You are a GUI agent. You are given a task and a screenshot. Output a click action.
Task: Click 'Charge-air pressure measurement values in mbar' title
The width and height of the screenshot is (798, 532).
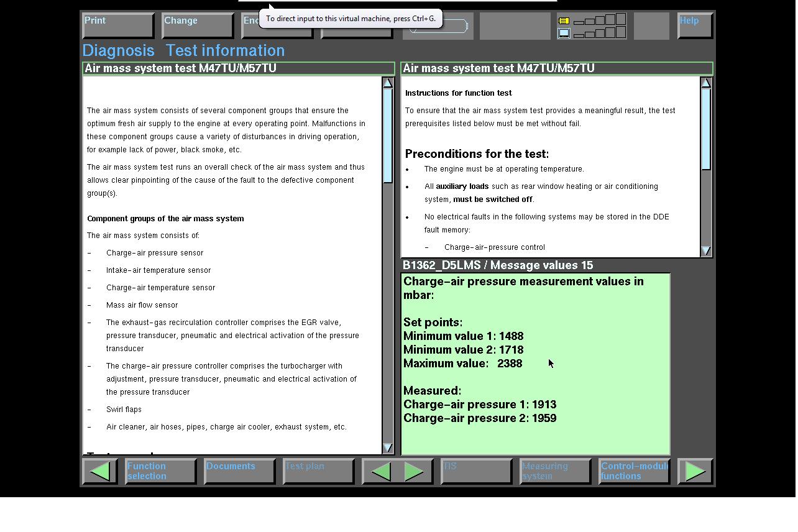coord(523,288)
